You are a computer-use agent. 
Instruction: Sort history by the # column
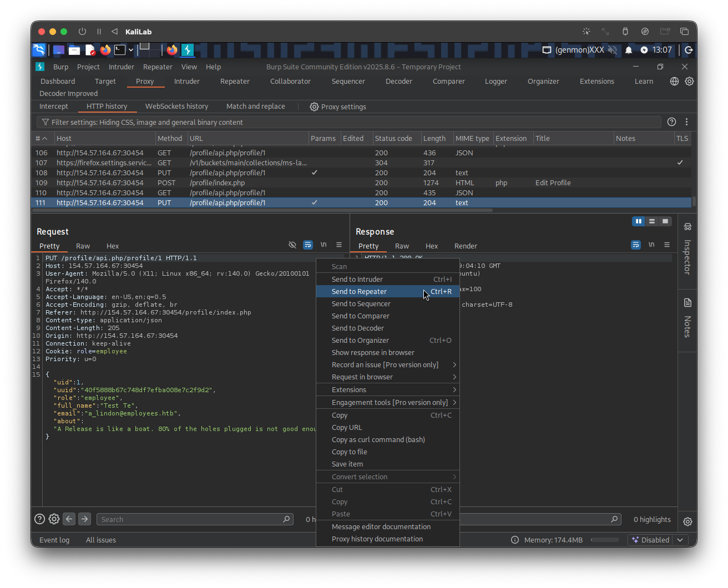tap(42, 138)
